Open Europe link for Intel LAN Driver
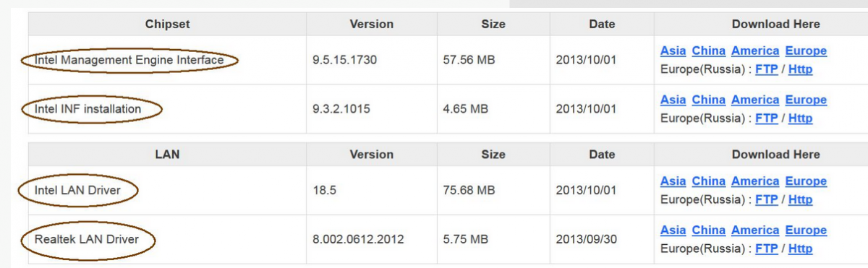Image resolution: width=868 pixels, height=268 pixels. point(806,181)
